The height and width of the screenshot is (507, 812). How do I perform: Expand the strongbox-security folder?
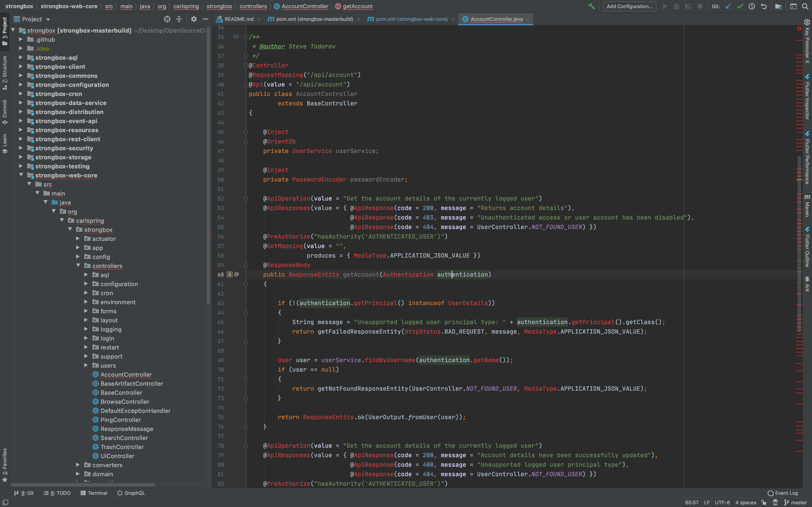(x=21, y=148)
